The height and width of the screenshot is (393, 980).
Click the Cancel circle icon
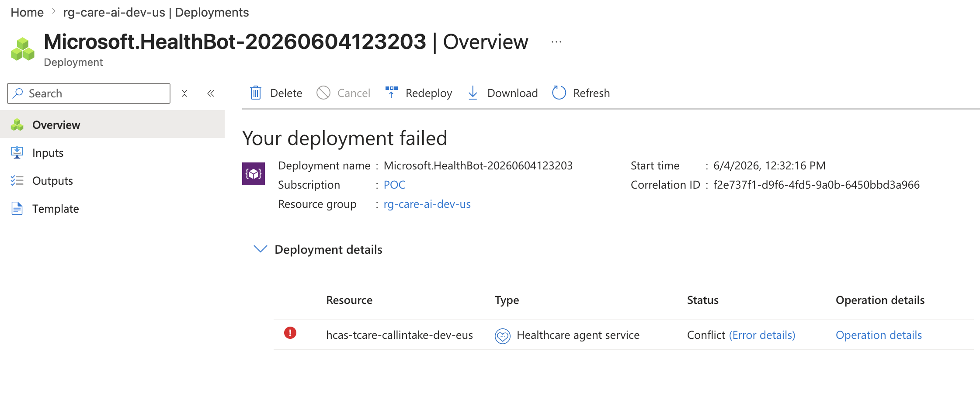pos(323,93)
